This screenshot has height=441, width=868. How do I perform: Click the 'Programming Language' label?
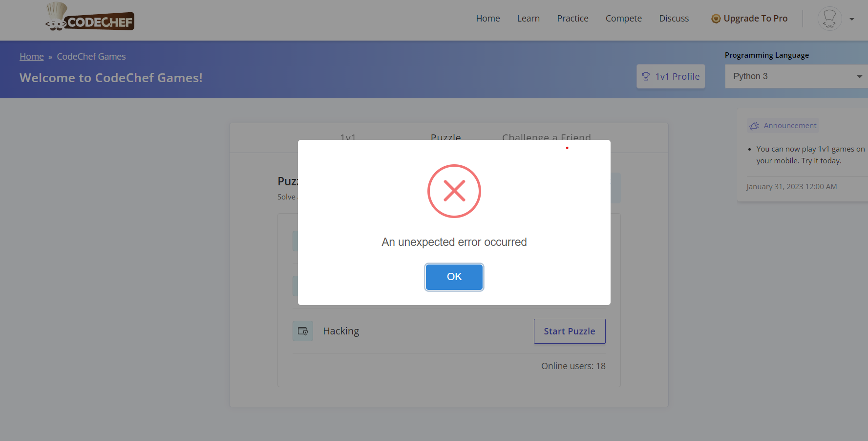[x=767, y=55]
